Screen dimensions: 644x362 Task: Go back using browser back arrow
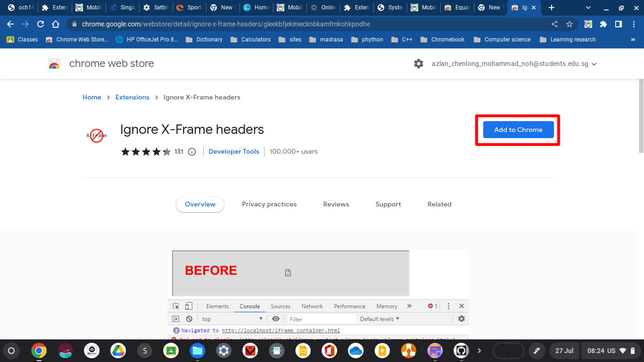click(10, 24)
